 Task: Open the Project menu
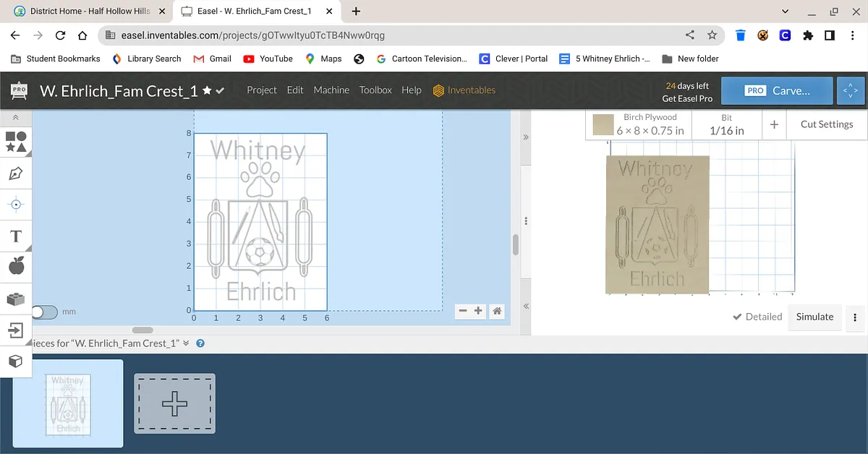click(262, 90)
